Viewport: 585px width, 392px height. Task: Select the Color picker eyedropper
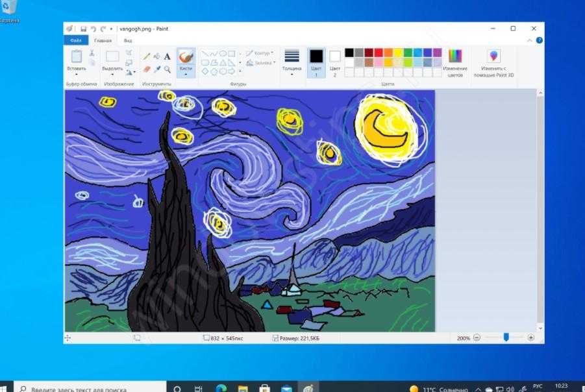tap(157, 69)
